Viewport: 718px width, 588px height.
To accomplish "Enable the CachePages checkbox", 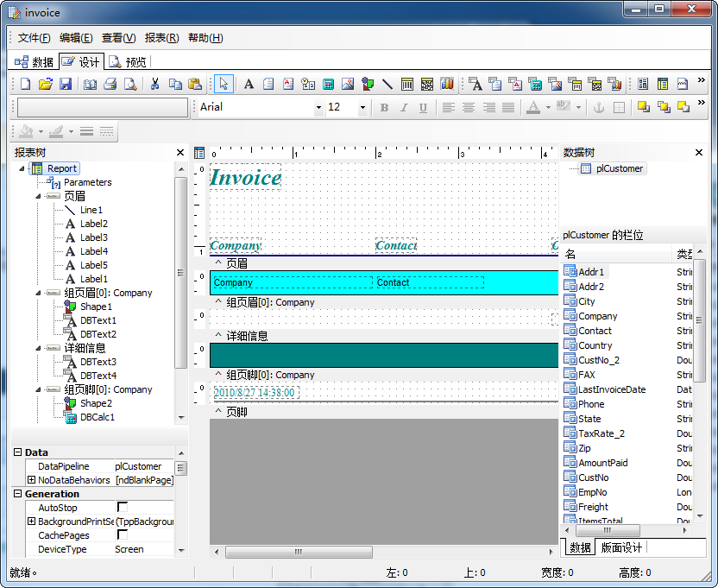I will pyautogui.click(x=122, y=535).
